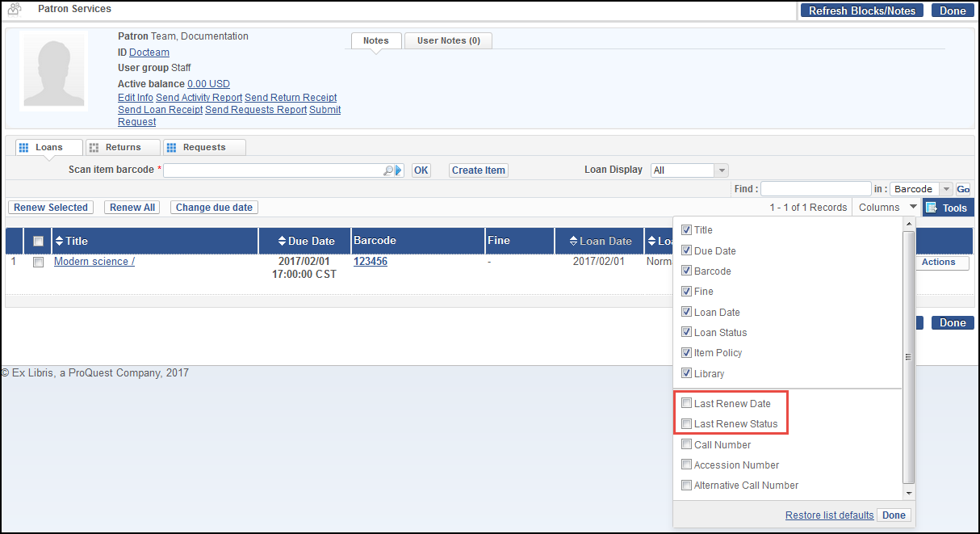This screenshot has width=980, height=534.
Task: Tick the select-all checkbox in table header
Action: pos(38,241)
